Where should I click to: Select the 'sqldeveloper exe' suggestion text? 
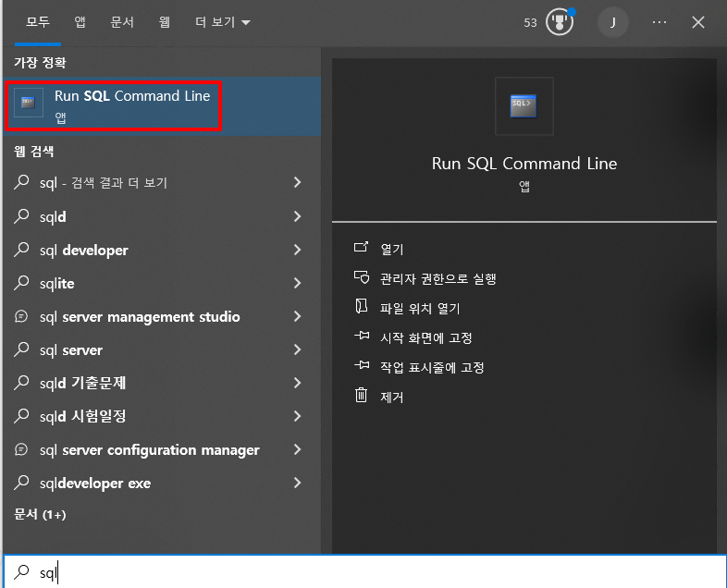(95, 484)
